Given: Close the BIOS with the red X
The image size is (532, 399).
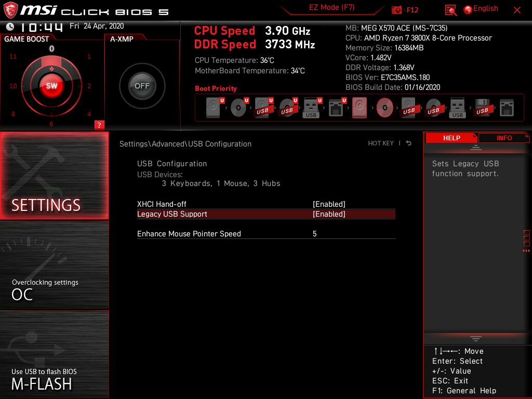Looking at the screenshot, I should 517,10.
